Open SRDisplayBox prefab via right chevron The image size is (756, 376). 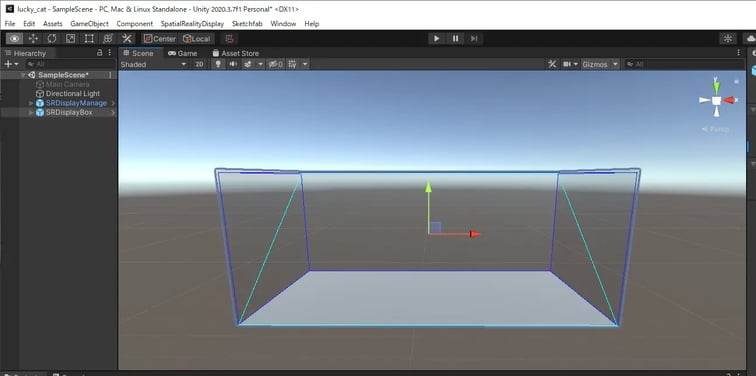click(113, 112)
